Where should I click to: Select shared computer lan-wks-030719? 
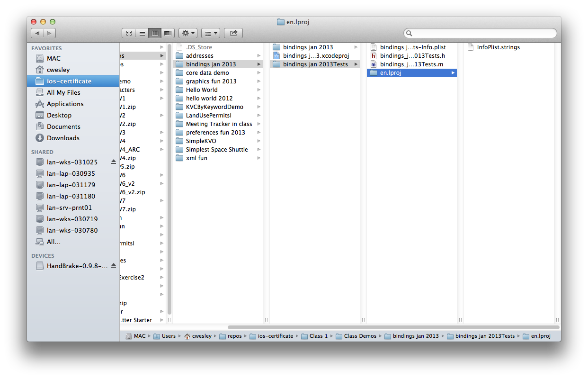73,219
